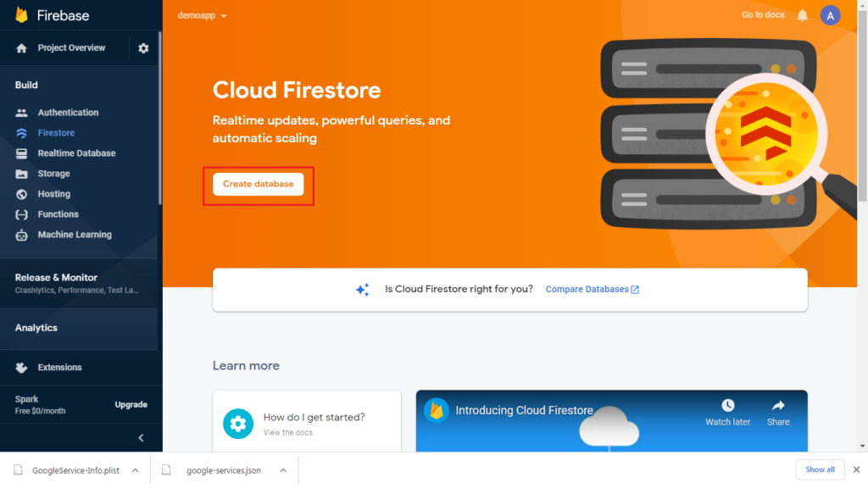Click the Hosting globe icon
Image resolution: width=868 pixels, height=488 pixels.
coord(21,194)
